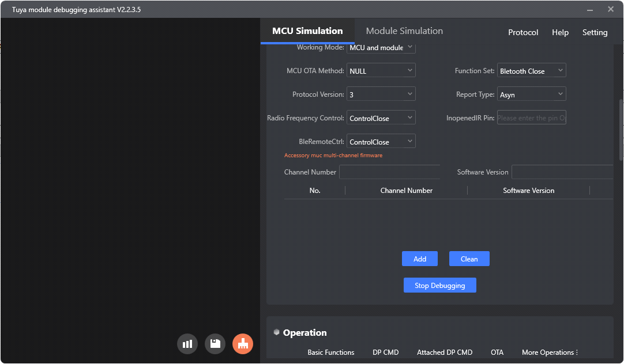The width and height of the screenshot is (624, 364).
Task: Expand the Radio Frequency Control dropdown
Action: [381, 117]
